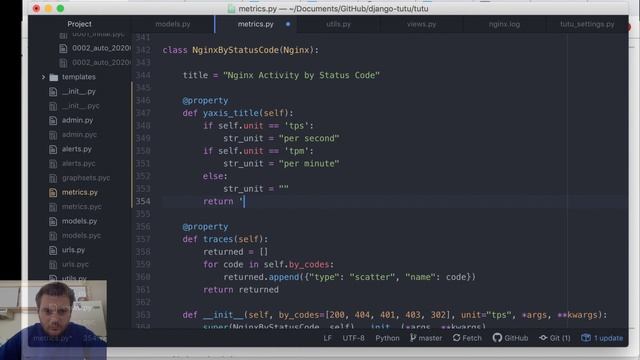This screenshot has height=360, width=640.
Task: Click the macOS minimize window button
Action: coord(48,9)
